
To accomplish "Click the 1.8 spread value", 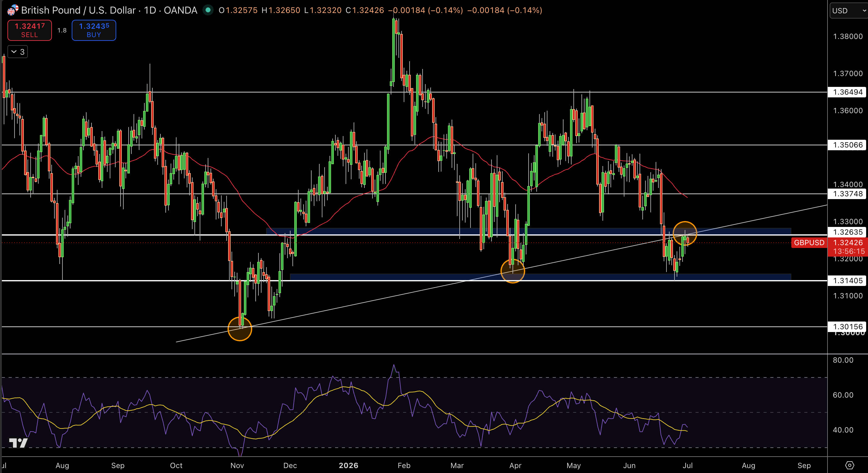I will click(x=62, y=30).
